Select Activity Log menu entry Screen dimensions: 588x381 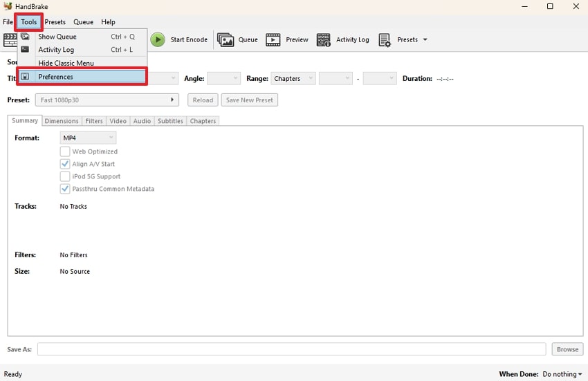click(82, 50)
